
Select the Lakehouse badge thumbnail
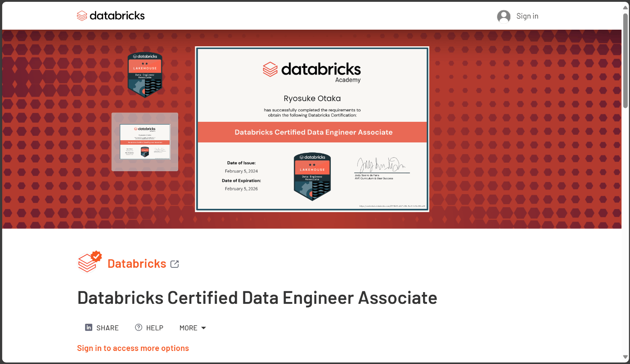(144, 75)
